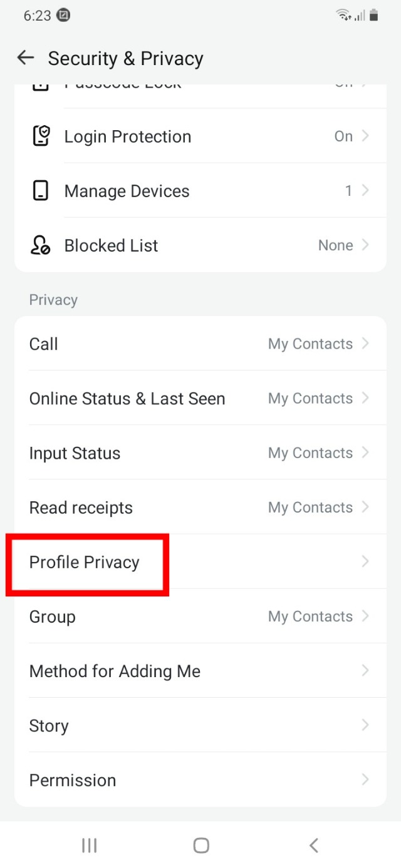Tap the Login Protection On value
Image resolution: width=401 pixels, height=868 pixels.
click(343, 136)
